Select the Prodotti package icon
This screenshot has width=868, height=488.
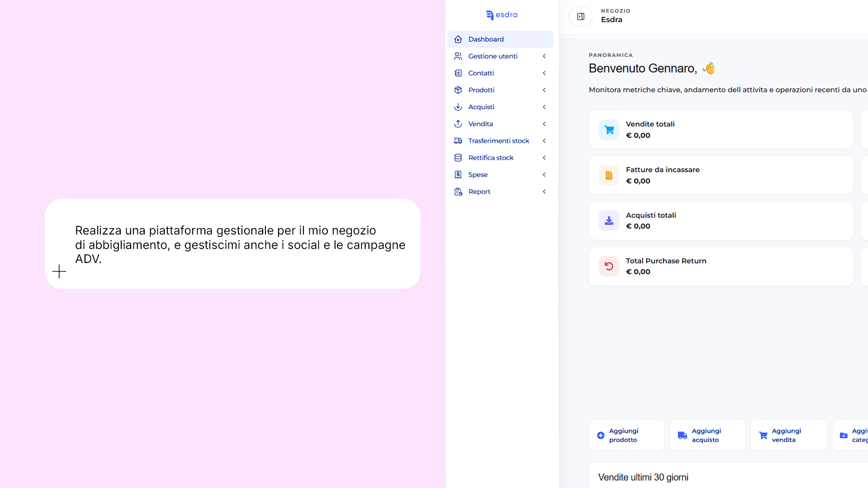(x=458, y=90)
